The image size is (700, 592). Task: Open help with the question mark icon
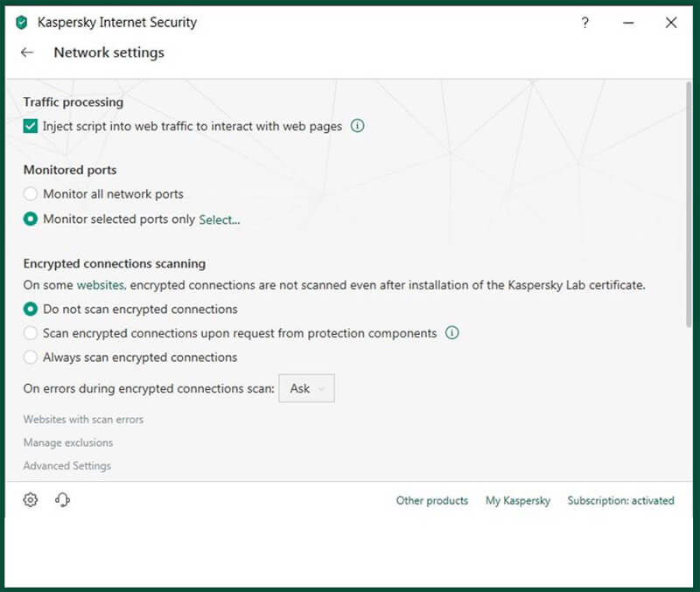click(x=584, y=23)
